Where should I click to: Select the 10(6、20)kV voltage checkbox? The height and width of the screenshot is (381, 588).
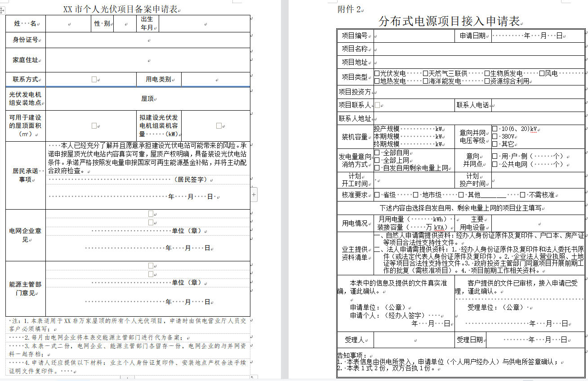click(x=495, y=129)
